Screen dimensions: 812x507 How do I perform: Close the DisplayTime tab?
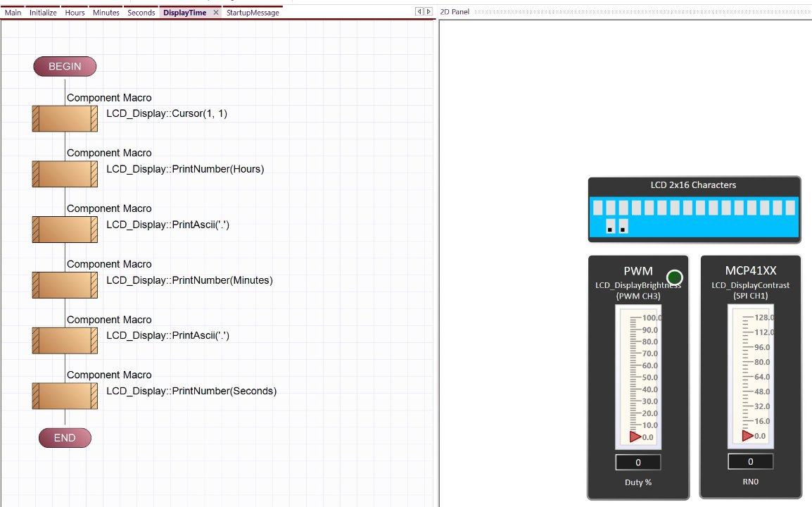[x=215, y=12]
